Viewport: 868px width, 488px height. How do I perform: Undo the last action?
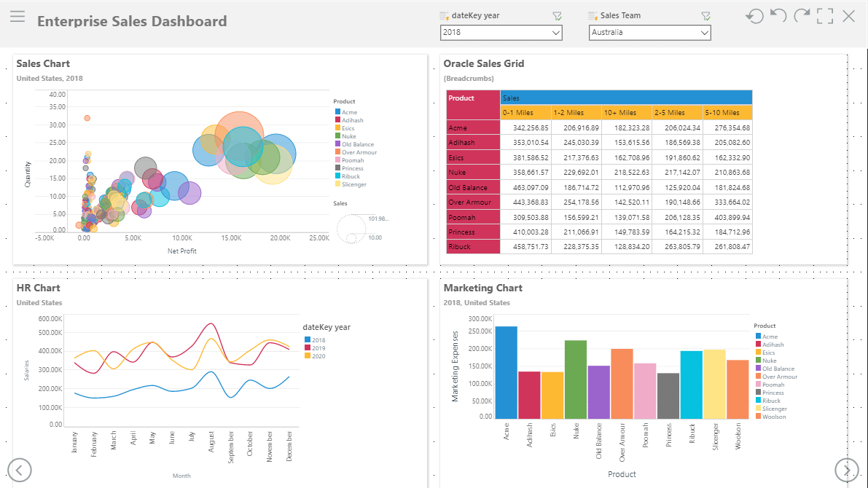[x=778, y=16]
